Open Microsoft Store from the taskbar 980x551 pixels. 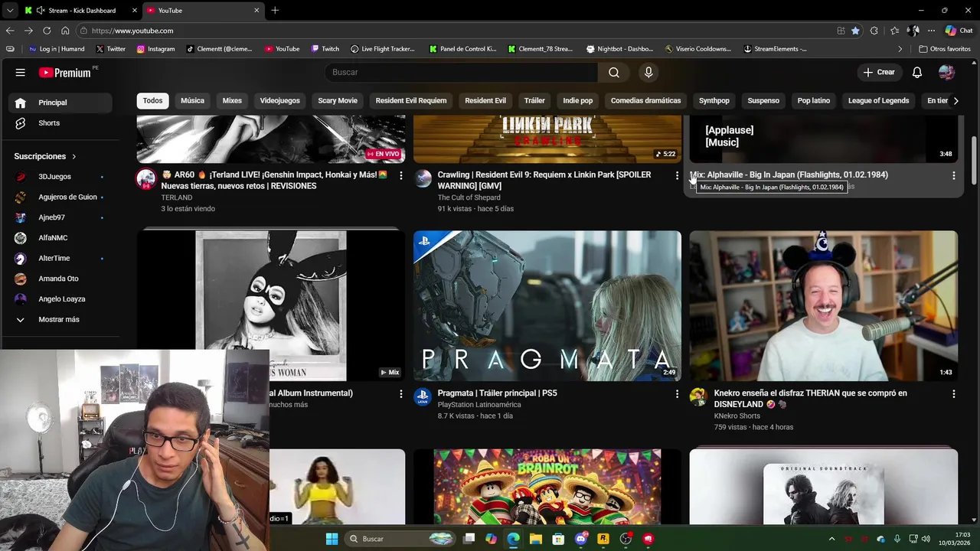[558, 539]
